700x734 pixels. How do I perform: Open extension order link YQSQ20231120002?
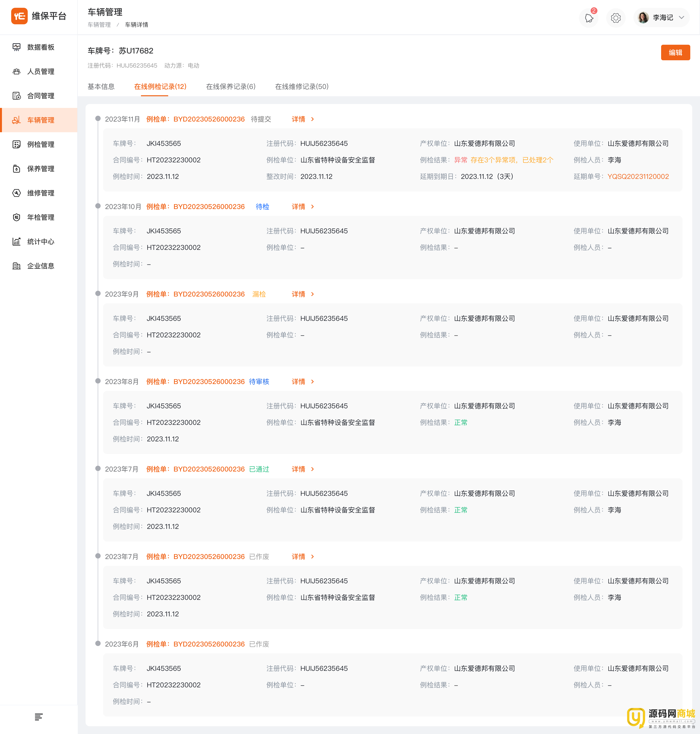638,176
